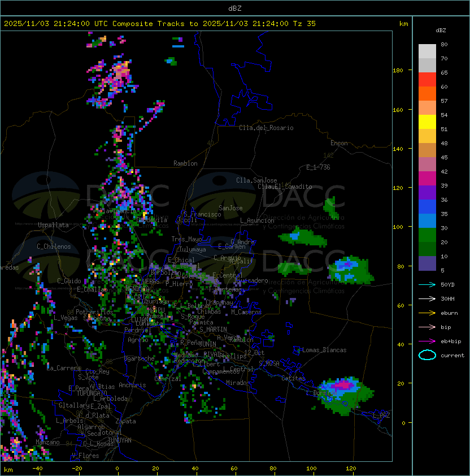The image size is (470, 476).
Task: Click the cyan 'current' ellipse legend symbol
Action: coord(427,355)
